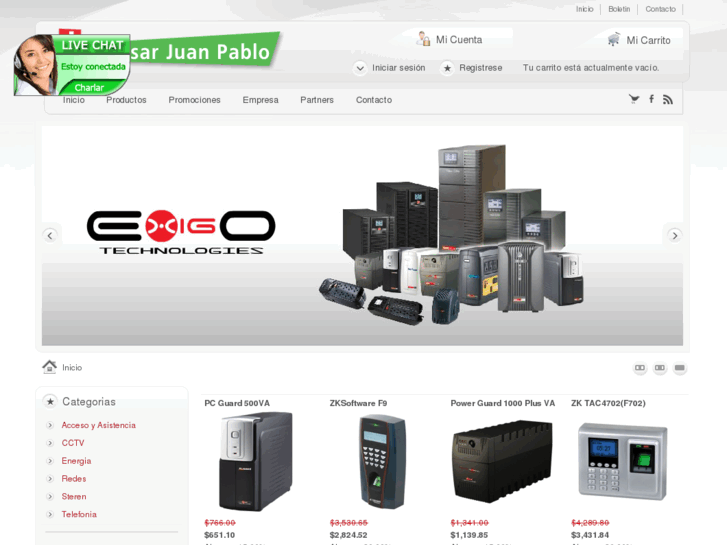Open the Productos menu
The width and height of the screenshot is (727, 545).
click(x=126, y=100)
